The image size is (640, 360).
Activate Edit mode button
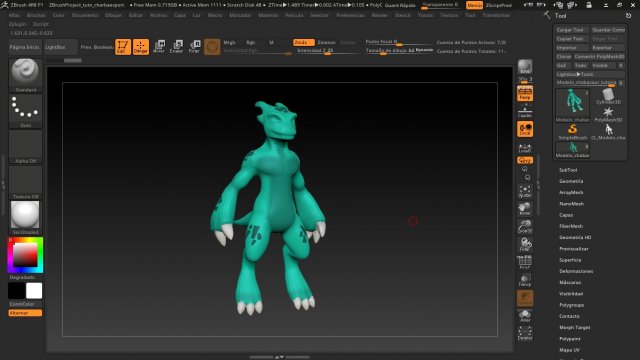pyautogui.click(x=123, y=47)
